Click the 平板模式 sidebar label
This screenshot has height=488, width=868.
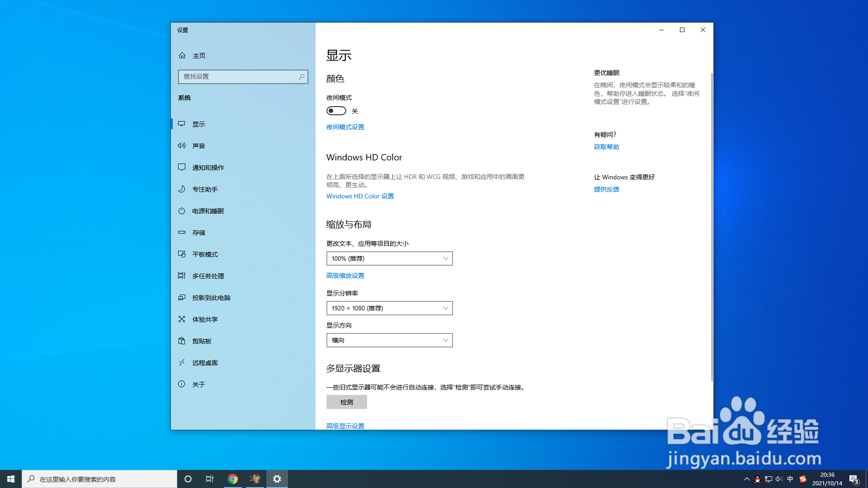tap(205, 254)
